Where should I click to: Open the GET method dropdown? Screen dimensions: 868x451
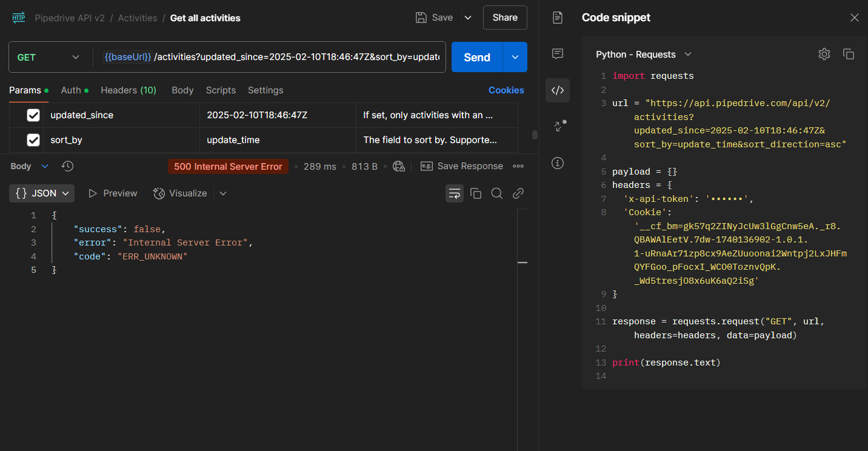coord(48,57)
